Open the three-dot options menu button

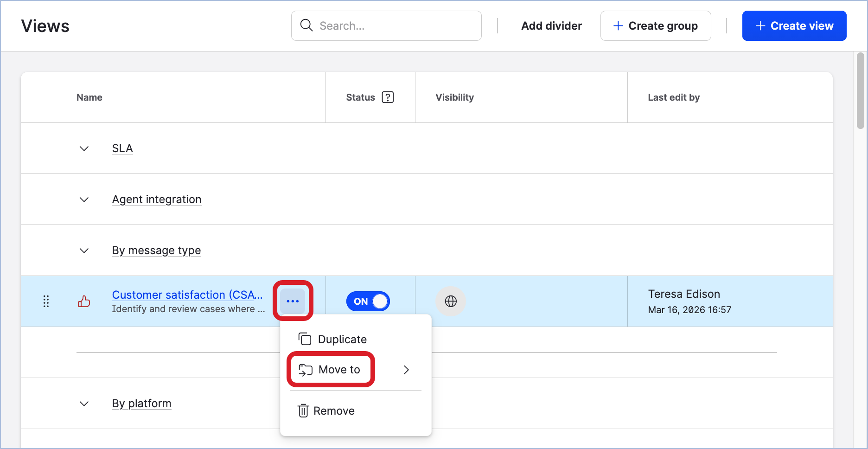[293, 301]
